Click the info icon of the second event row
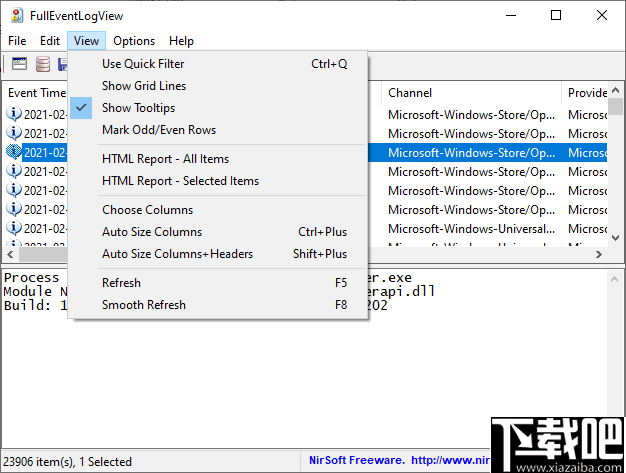Screen dimensions: 626x473 (x=14, y=133)
